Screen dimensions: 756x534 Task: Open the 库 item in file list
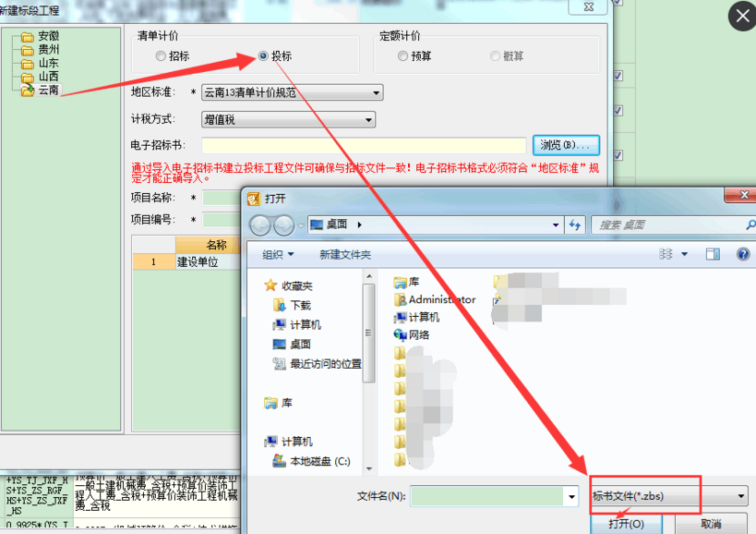point(407,282)
